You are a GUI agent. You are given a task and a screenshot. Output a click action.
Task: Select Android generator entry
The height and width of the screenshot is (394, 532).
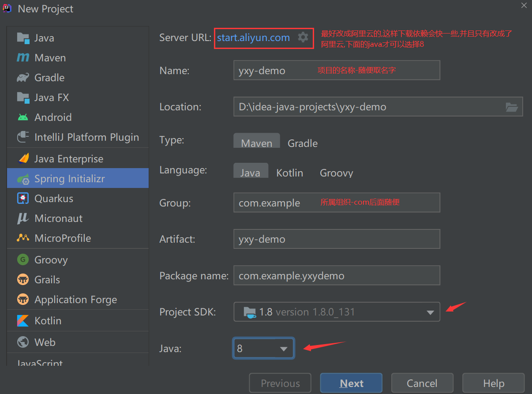(x=78, y=117)
